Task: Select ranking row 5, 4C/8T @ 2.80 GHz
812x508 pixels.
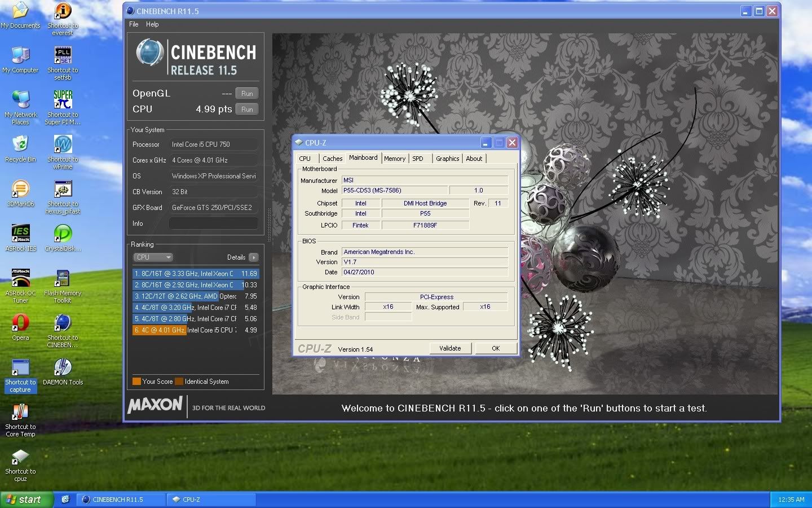Action: (x=195, y=319)
